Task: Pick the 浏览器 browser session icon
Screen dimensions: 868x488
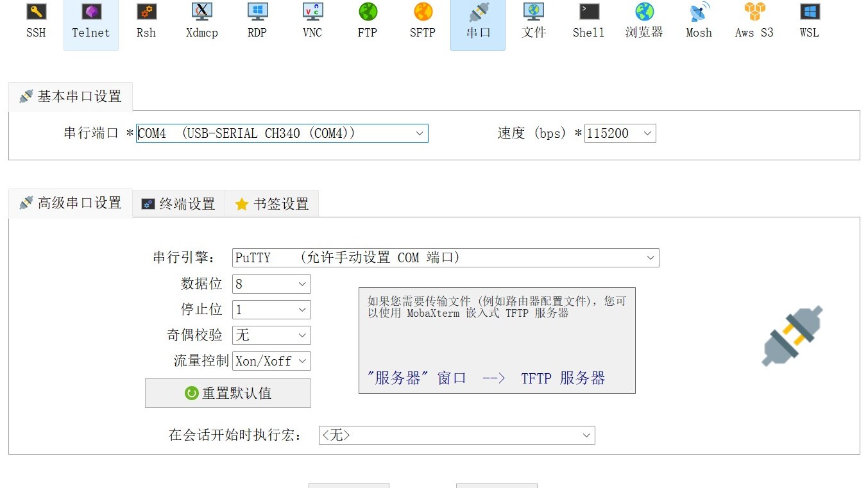Action: click(x=644, y=21)
